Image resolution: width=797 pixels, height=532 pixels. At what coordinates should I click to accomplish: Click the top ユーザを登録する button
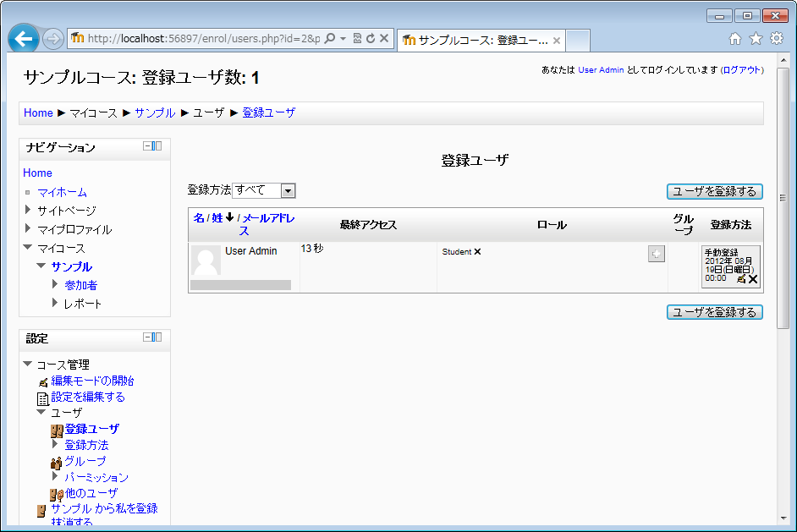(x=714, y=191)
